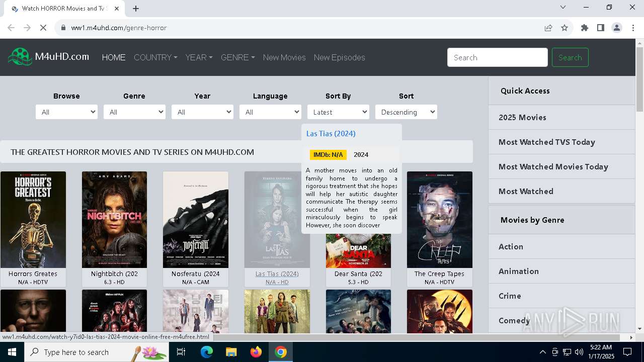Open The Creep Tapes poster
This screenshot has height=362, width=644.
click(440, 220)
